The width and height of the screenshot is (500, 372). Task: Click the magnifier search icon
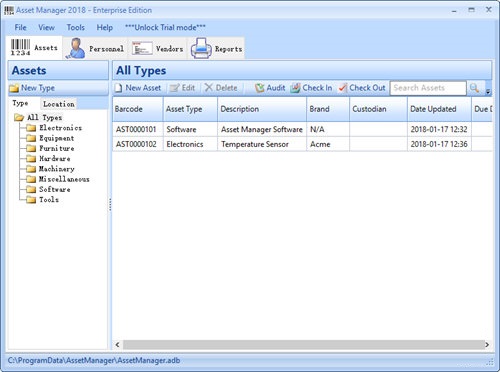[x=474, y=88]
